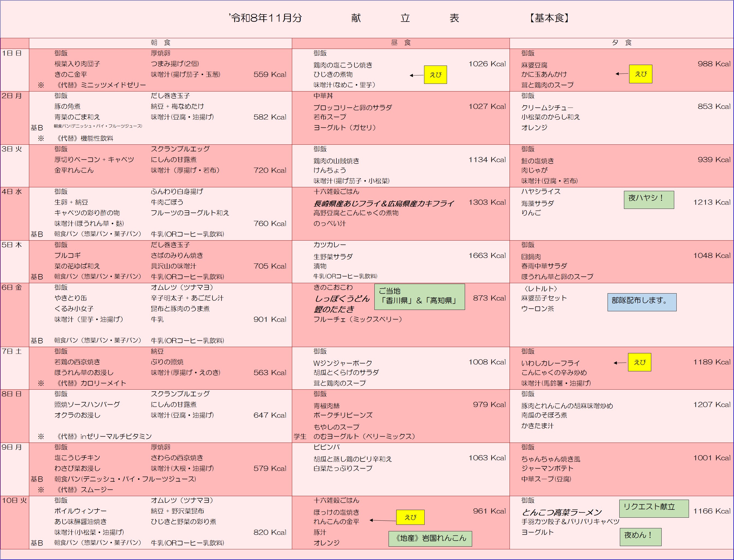This screenshot has height=560, width=734.
Task: Click the 朝 食 column header
Action: click(x=161, y=43)
